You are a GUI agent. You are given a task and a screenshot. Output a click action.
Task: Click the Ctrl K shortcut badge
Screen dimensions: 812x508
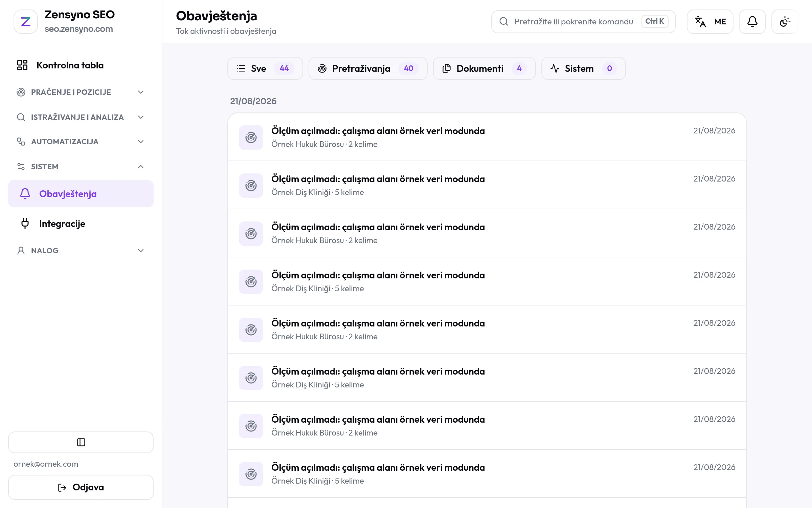pos(655,21)
